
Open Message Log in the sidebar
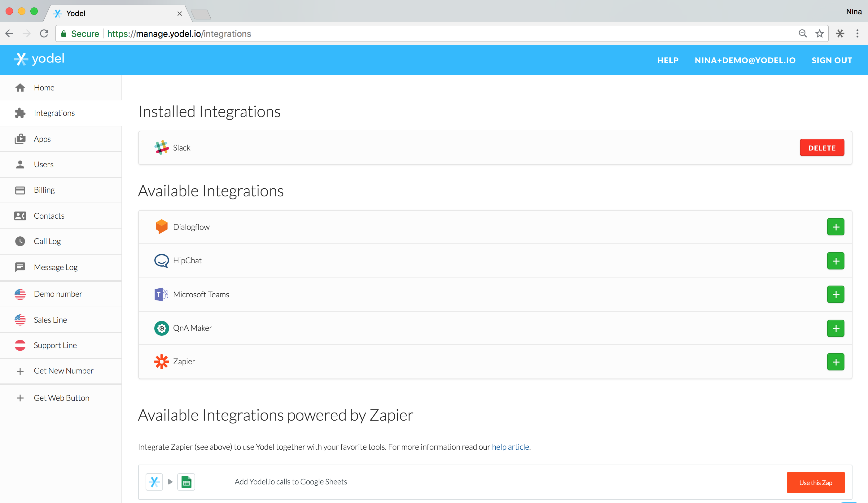click(61, 267)
